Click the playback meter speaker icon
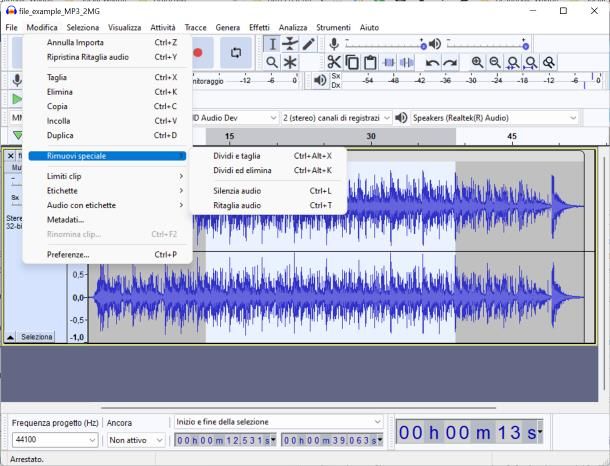The width and height of the screenshot is (610, 466). pos(320,81)
